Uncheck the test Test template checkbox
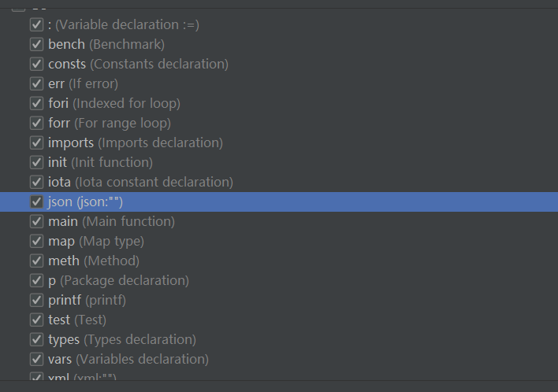 (36, 320)
